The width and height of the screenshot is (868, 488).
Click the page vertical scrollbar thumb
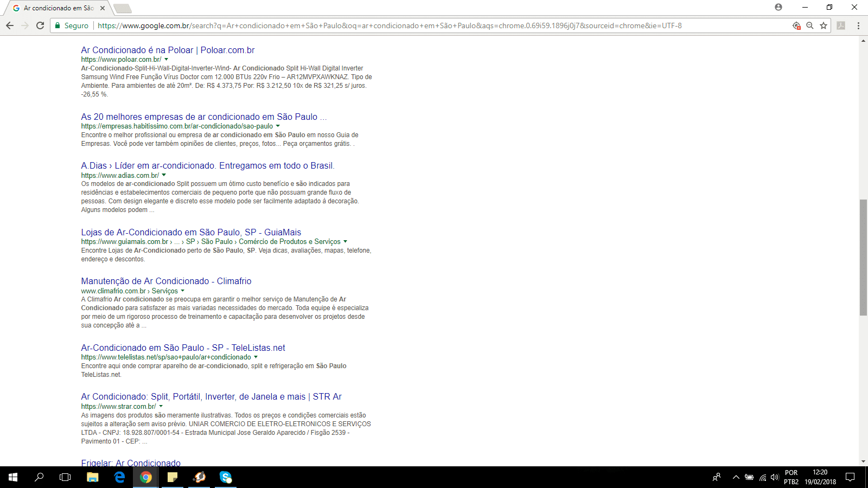pos(863,258)
